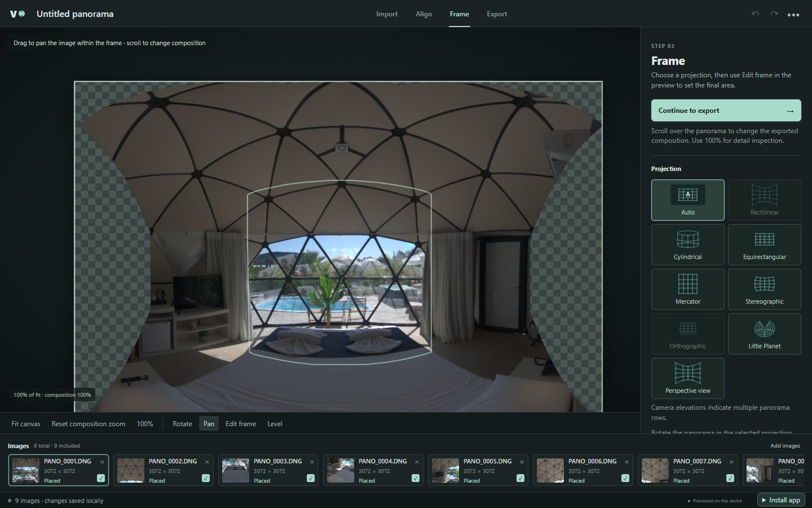The width and height of the screenshot is (812, 508).
Task: Open the three-dot more options menu
Action: click(793, 15)
